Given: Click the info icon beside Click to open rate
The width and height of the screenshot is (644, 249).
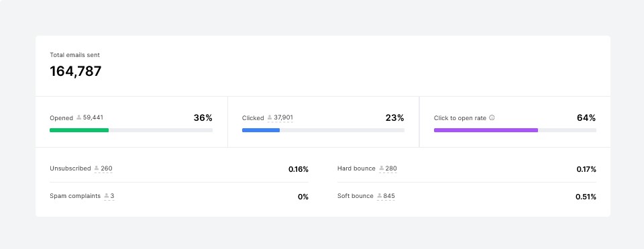Looking at the screenshot, I should pyautogui.click(x=492, y=118).
